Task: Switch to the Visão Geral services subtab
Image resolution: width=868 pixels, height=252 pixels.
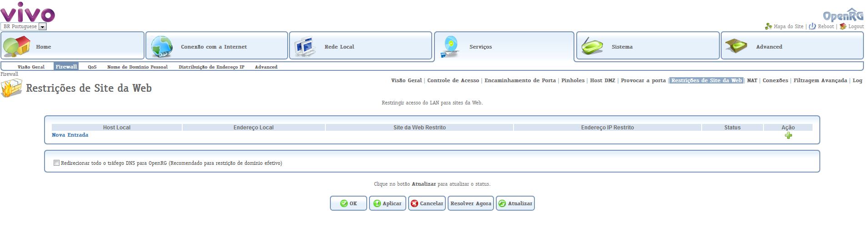Action: [x=31, y=67]
